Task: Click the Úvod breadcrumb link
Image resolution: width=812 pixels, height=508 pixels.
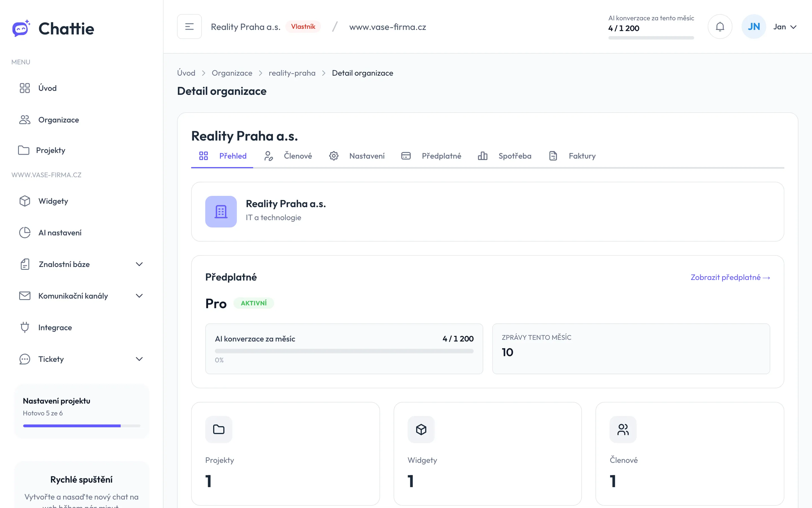Action: coord(186,73)
